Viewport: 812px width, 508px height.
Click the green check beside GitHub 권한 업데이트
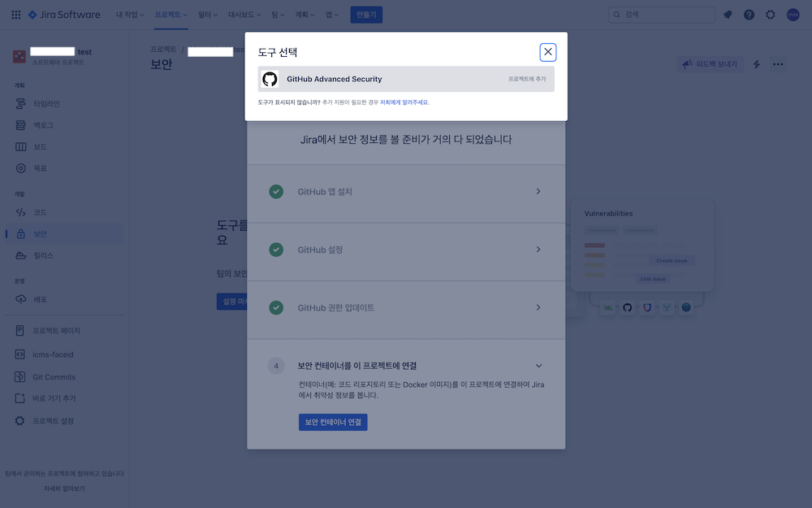(x=276, y=307)
